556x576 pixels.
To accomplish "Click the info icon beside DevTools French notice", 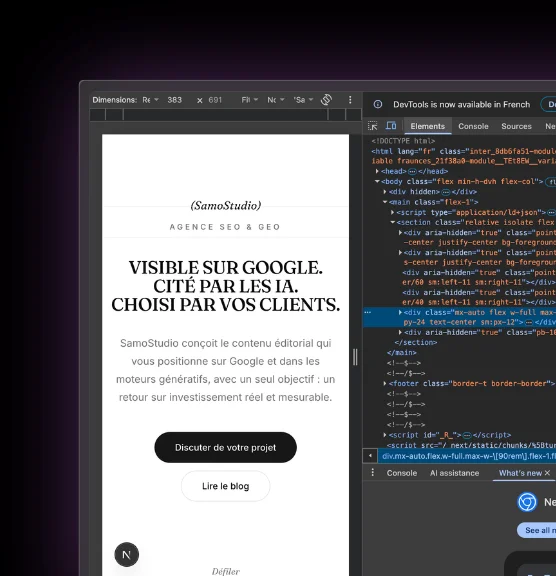I will pos(378,104).
